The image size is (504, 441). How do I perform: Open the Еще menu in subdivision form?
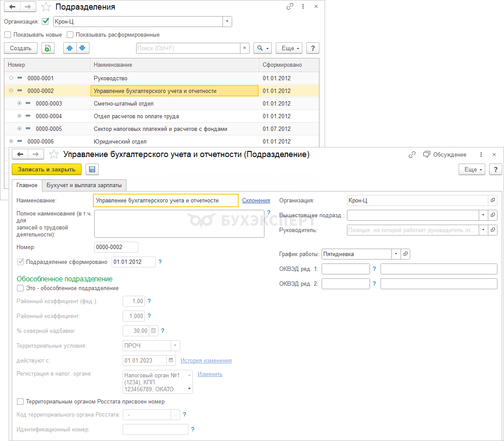[473, 169]
